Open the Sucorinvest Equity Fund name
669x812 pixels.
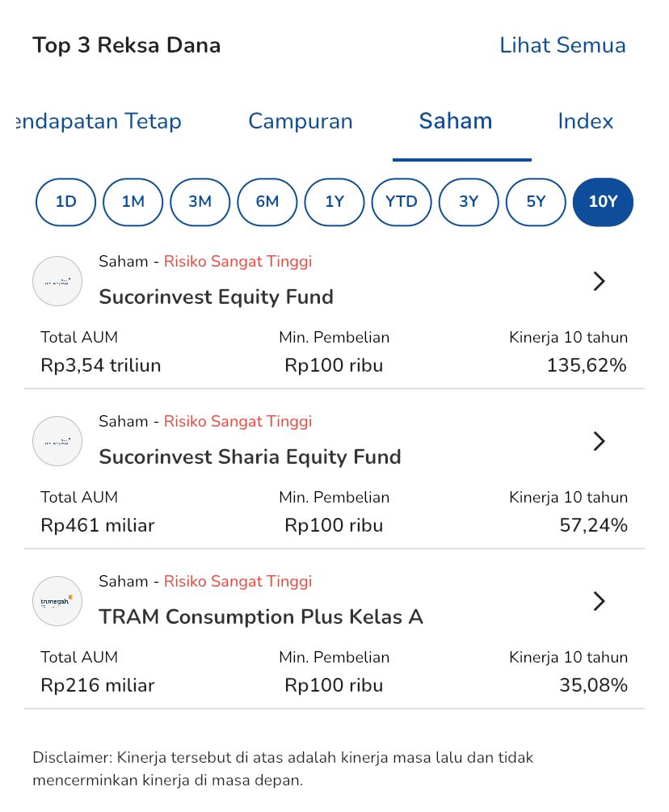click(216, 297)
